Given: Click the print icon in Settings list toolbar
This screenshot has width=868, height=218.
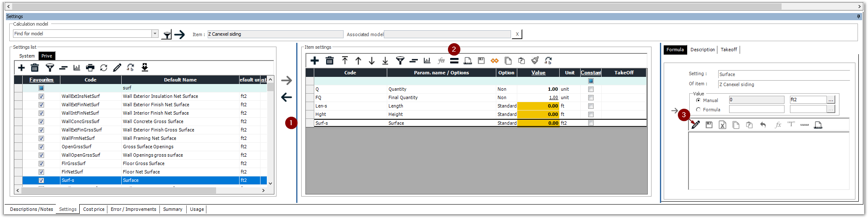Looking at the screenshot, I should click(x=90, y=68).
